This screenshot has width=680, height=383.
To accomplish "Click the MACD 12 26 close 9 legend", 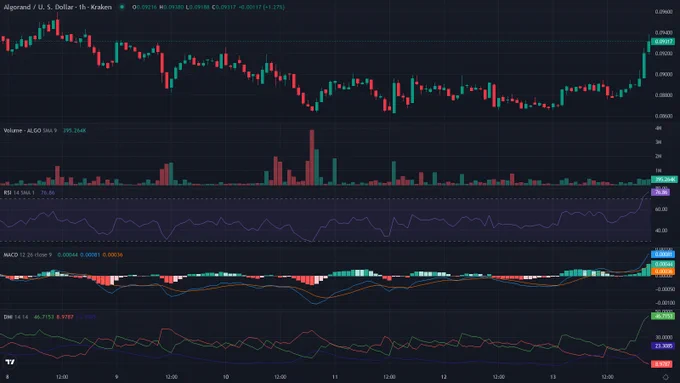I will click(27, 255).
